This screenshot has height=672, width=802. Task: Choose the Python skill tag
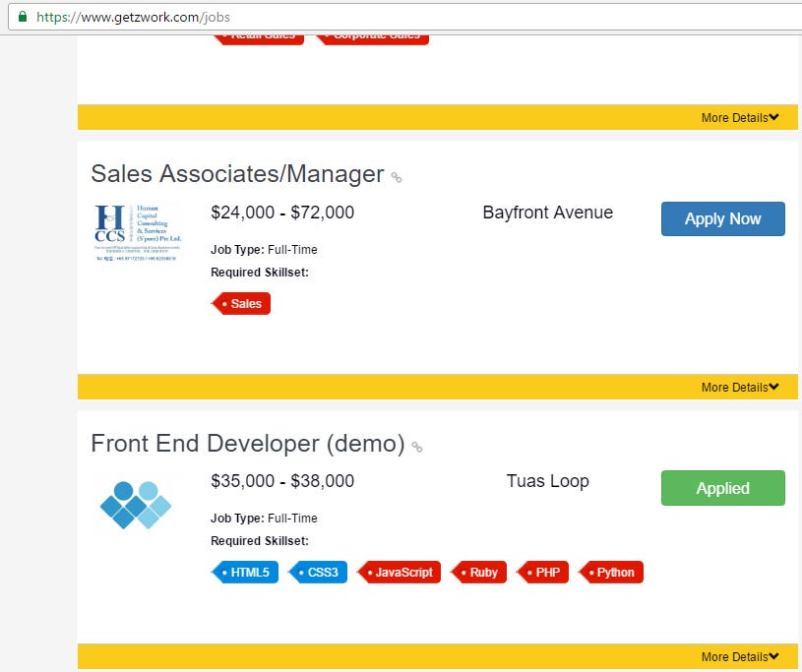[612, 573]
